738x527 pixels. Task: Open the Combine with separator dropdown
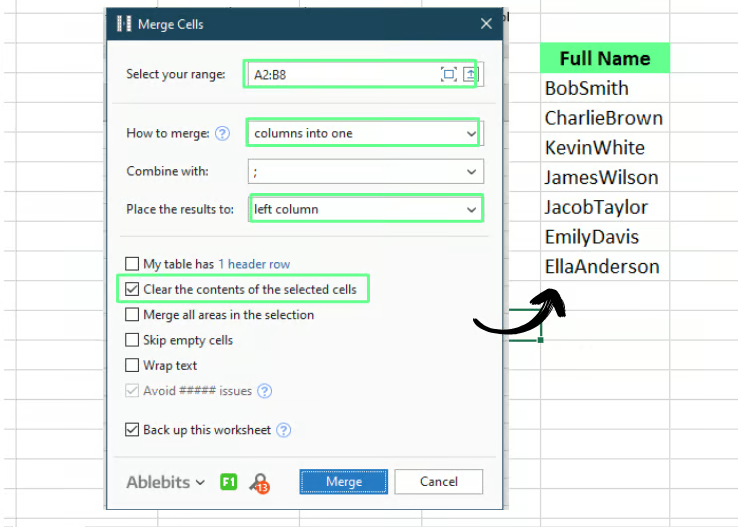coord(471,172)
